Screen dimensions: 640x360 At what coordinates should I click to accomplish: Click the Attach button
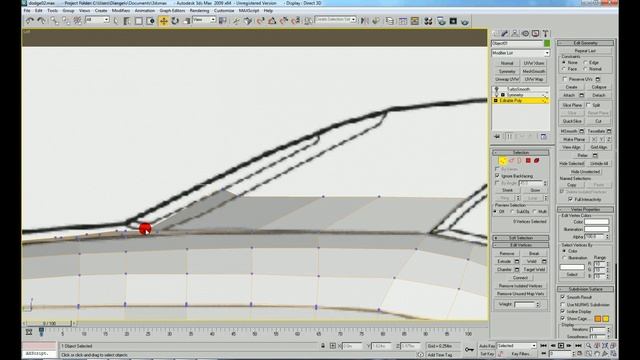[569, 95]
